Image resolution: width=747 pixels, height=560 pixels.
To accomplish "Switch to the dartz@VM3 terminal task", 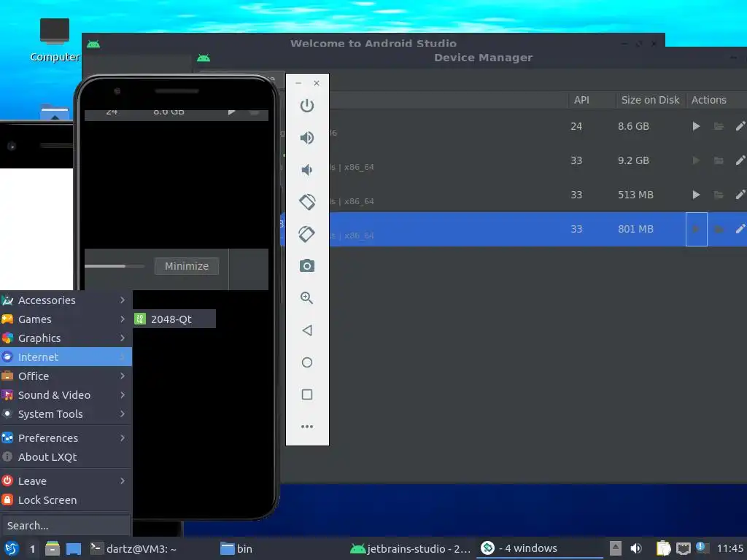I will click(133, 548).
